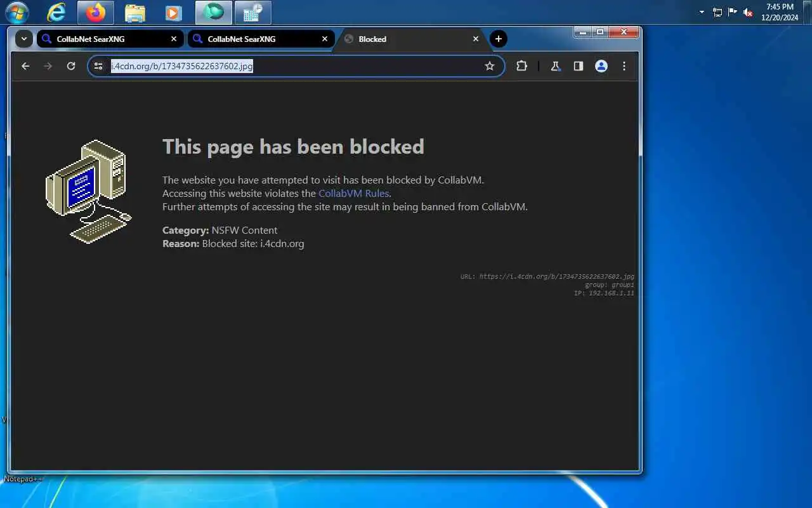
Task: Click the 'This page has been blocked' heading
Action: point(293,147)
